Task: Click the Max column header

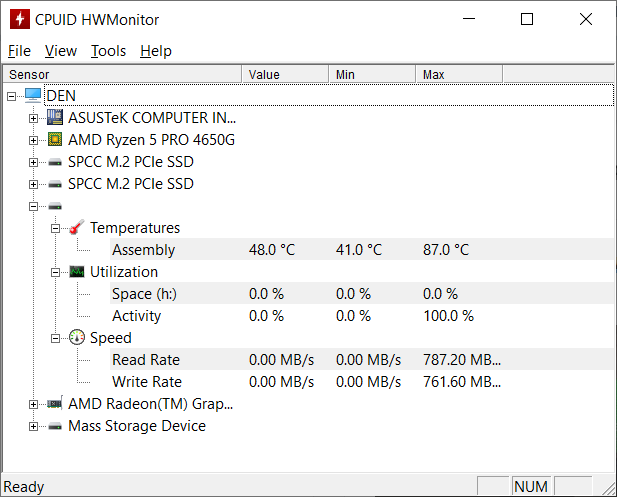Action: [459, 74]
